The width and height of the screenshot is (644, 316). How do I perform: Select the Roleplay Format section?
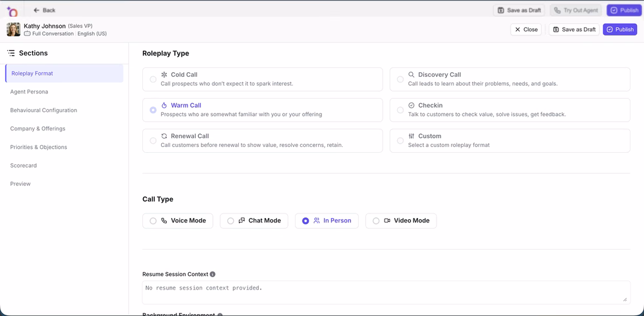coord(64,74)
